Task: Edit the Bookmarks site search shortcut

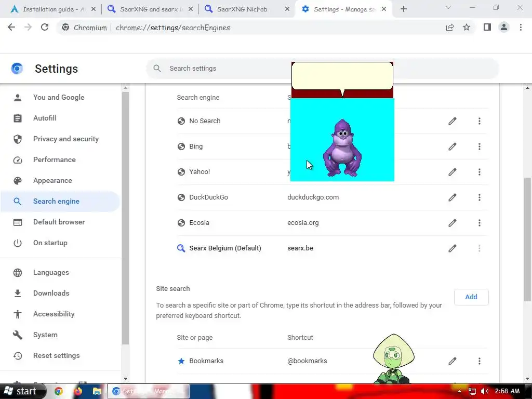Action: click(453, 361)
